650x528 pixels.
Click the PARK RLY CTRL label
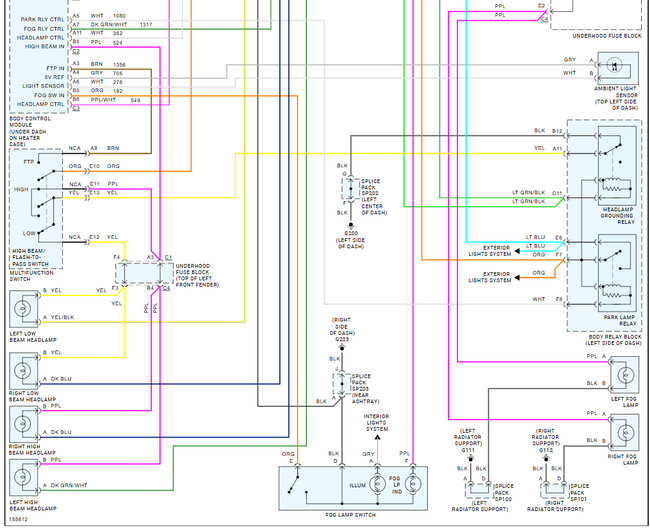click(43, 19)
